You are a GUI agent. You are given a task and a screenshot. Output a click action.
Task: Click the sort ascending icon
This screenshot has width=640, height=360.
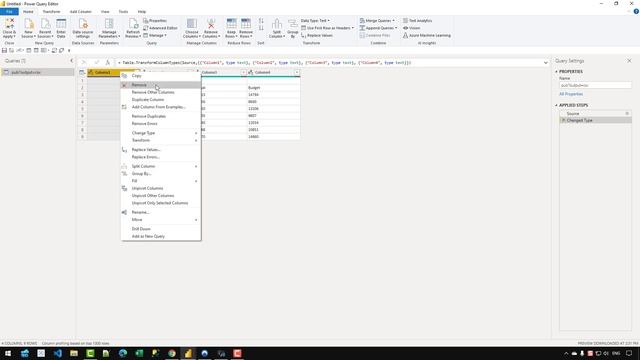261,21
